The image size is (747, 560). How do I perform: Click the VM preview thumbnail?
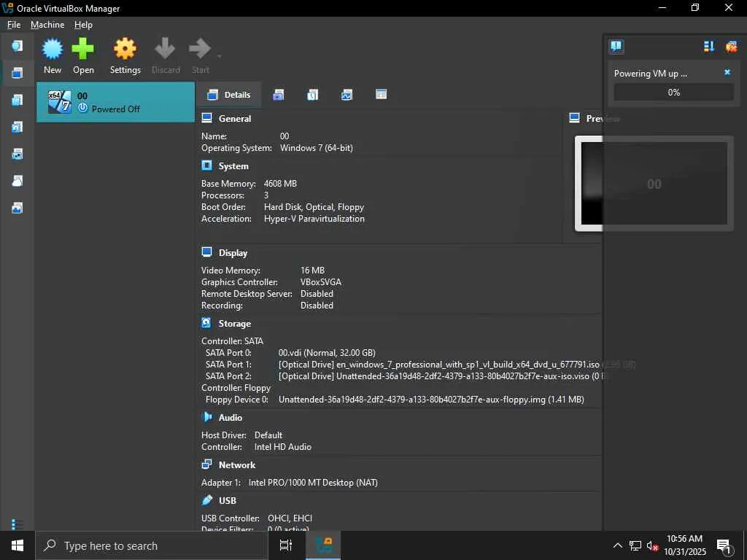coord(654,183)
